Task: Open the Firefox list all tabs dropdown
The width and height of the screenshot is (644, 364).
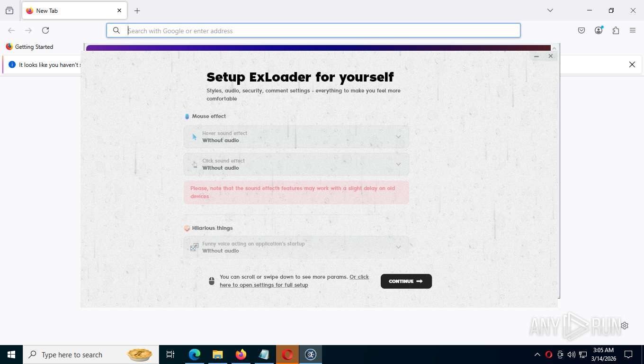Action: (x=550, y=10)
